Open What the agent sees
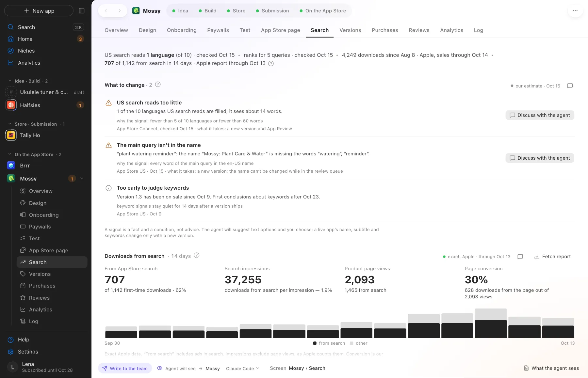This screenshot has height=378, width=588. (x=551, y=368)
